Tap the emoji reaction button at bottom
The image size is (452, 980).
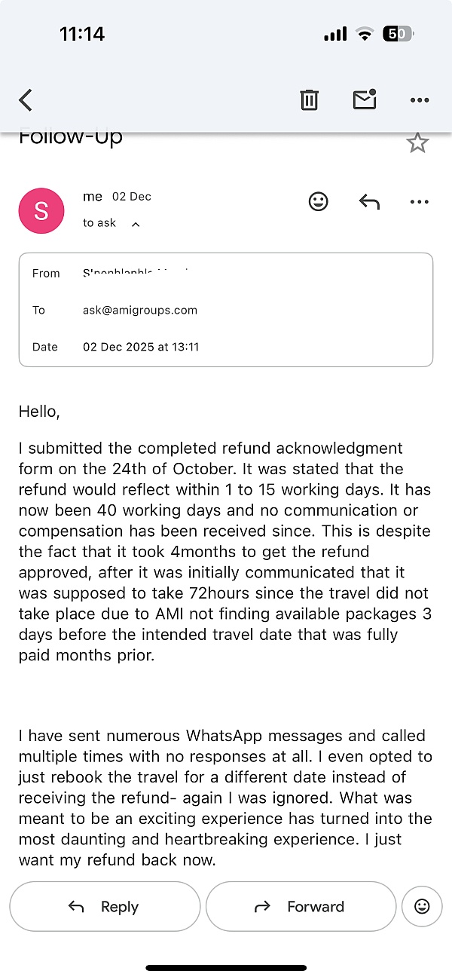pos(422,906)
